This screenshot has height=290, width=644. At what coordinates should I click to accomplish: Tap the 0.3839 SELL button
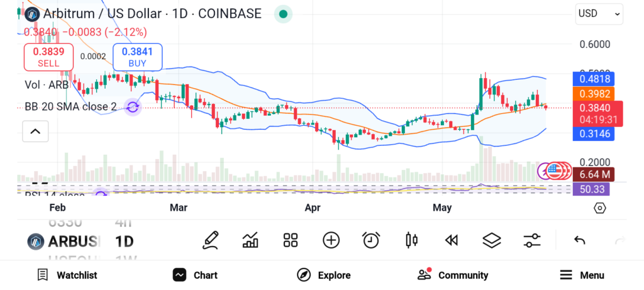(x=48, y=57)
